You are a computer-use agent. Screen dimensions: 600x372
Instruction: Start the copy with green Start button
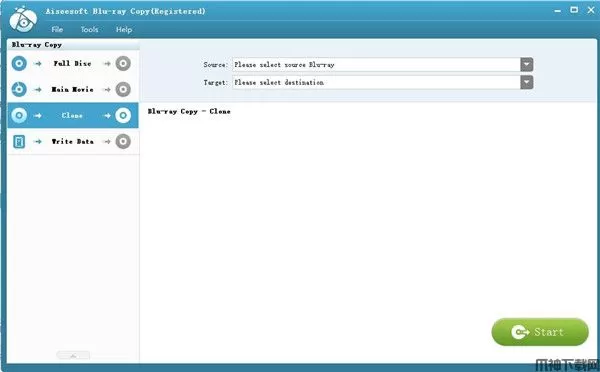point(540,332)
